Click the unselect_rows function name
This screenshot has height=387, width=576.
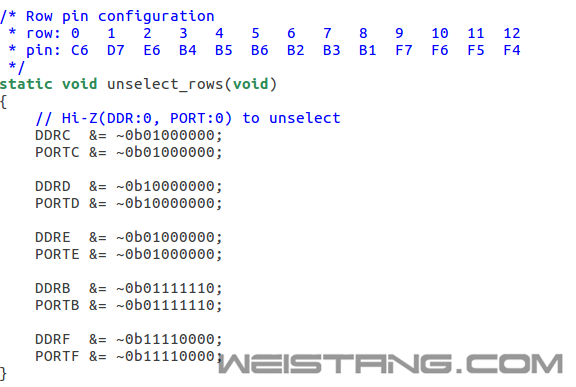(x=165, y=84)
